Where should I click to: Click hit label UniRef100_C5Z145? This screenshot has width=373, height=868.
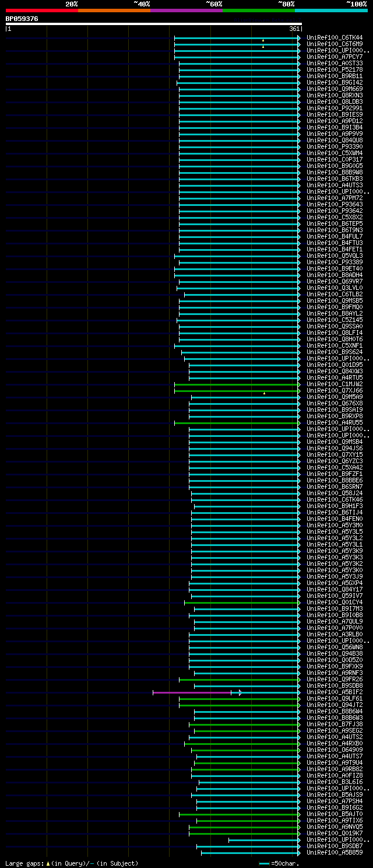pos(334,320)
